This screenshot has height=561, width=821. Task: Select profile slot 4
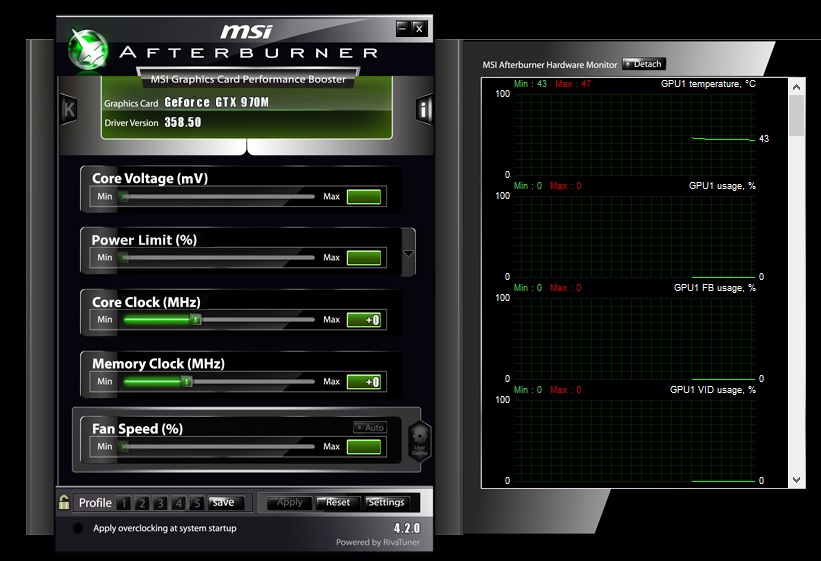click(x=179, y=503)
